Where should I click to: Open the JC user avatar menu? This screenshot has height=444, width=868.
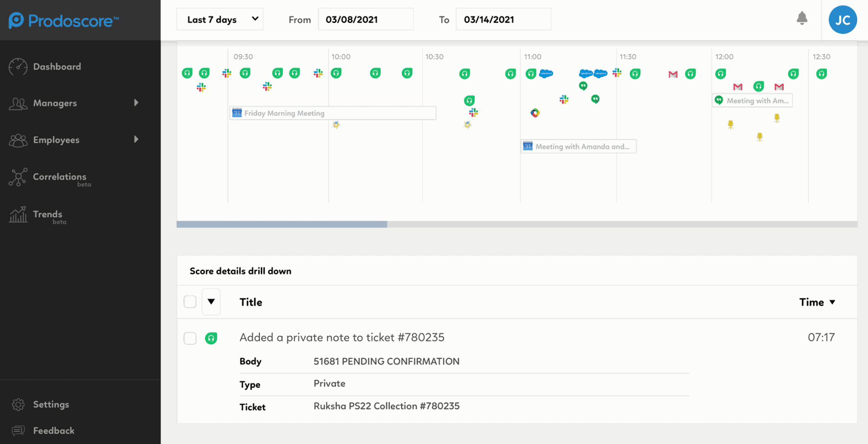[x=843, y=20]
